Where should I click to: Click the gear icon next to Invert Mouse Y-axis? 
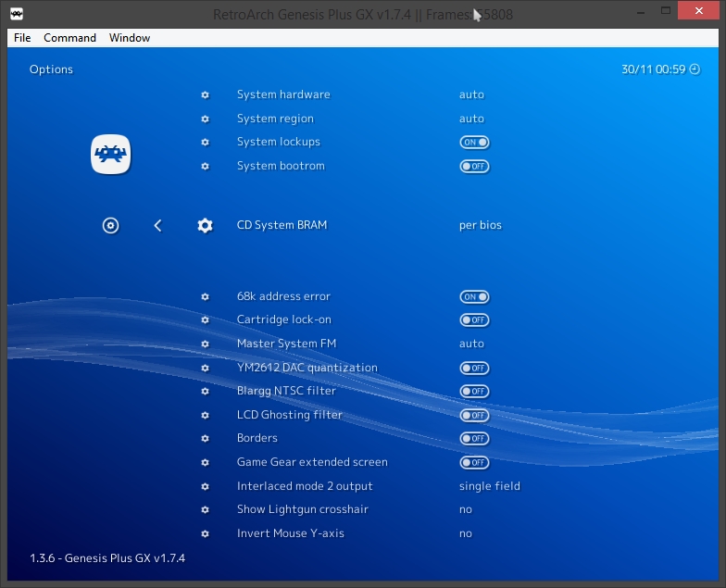(206, 533)
